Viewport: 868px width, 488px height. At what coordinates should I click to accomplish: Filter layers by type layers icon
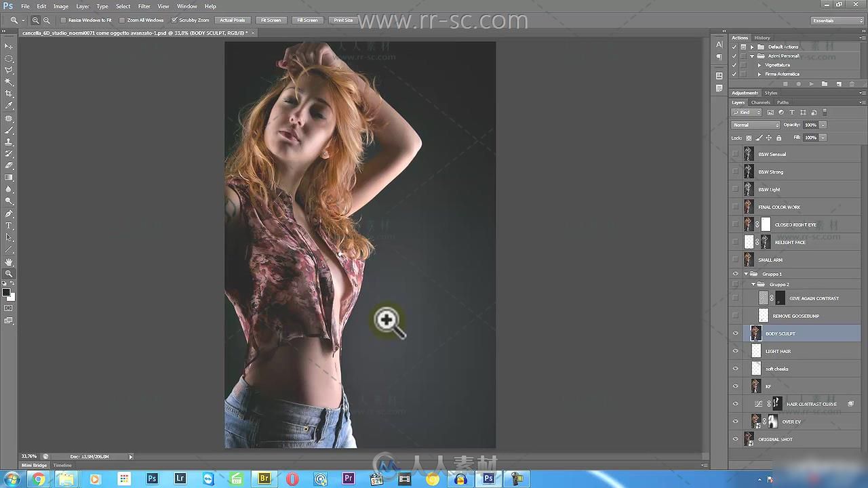(791, 113)
